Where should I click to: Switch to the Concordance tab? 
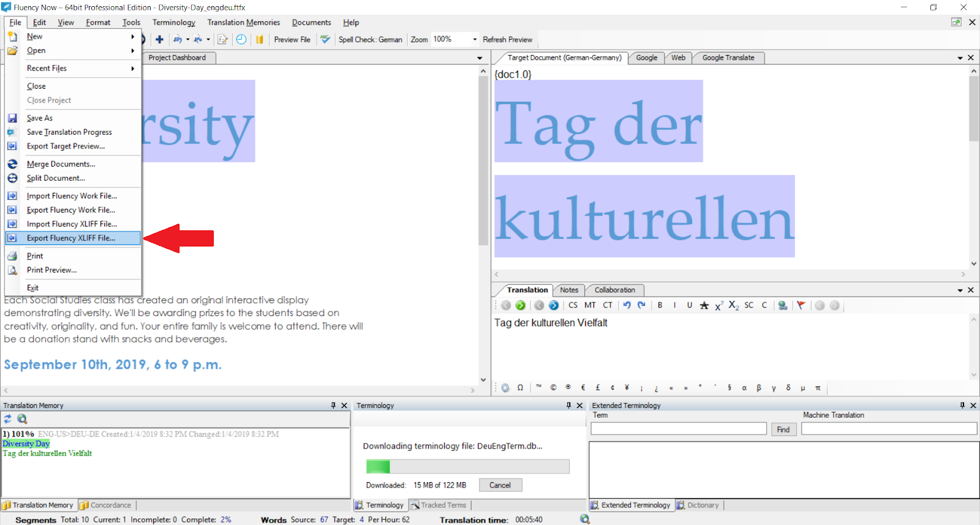(105, 505)
